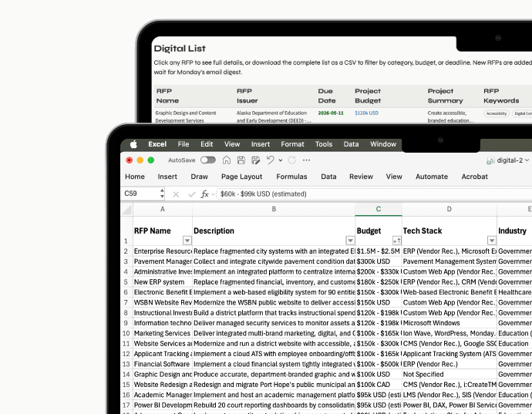Switch to the Formulas ribbon tab
Viewport: 532px width, 414px height.
tap(291, 177)
